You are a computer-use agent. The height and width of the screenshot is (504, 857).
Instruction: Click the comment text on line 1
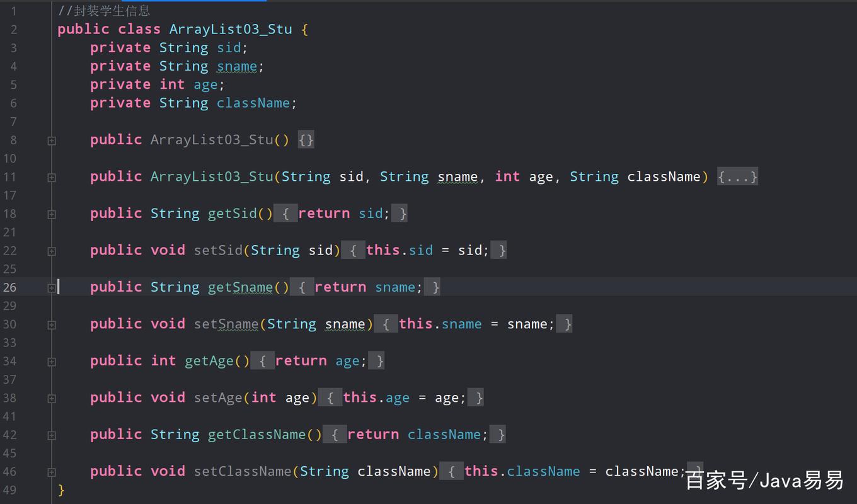(x=104, y=11)
